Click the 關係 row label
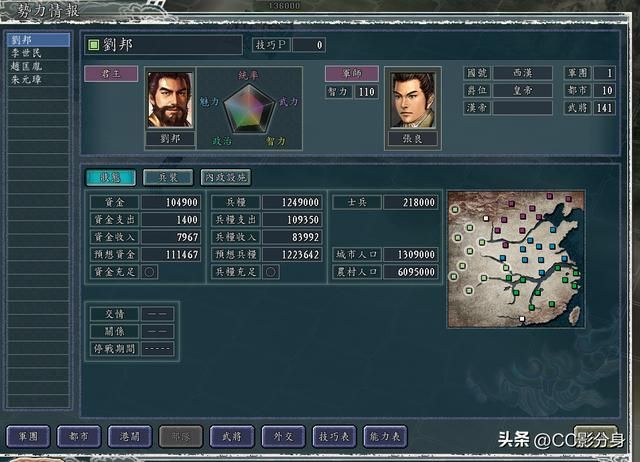The image size is (640, 462). click(115, 331)
